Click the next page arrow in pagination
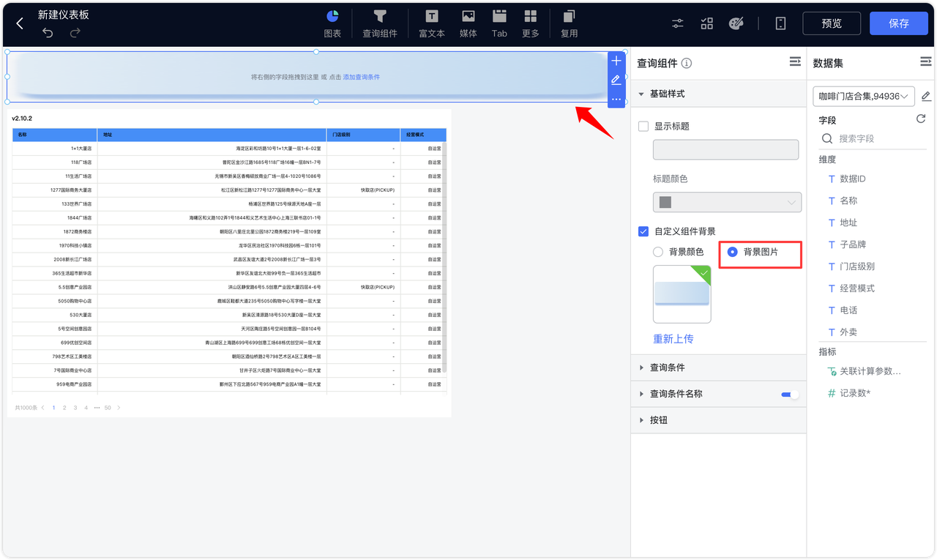Screen dimensions: 937x560 (x=119, y=408)
